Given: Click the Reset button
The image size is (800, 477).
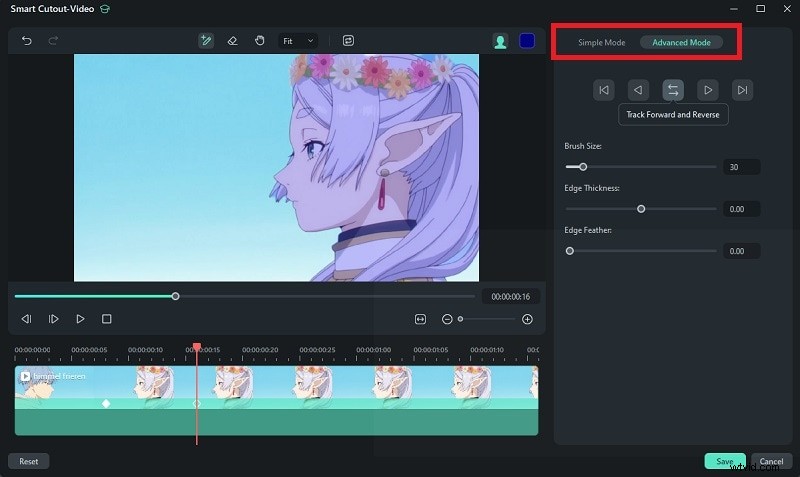Looking at the screenshot, I should pos(29,461).
